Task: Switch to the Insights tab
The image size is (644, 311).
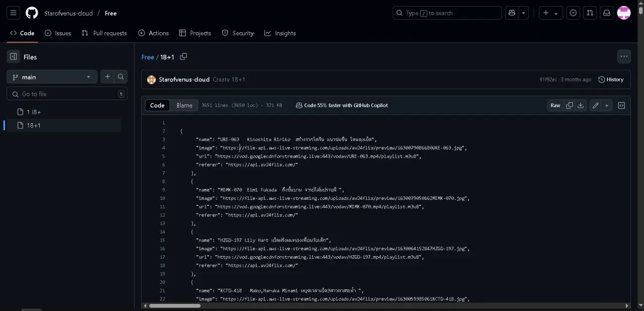Action: tap(280, 33)
